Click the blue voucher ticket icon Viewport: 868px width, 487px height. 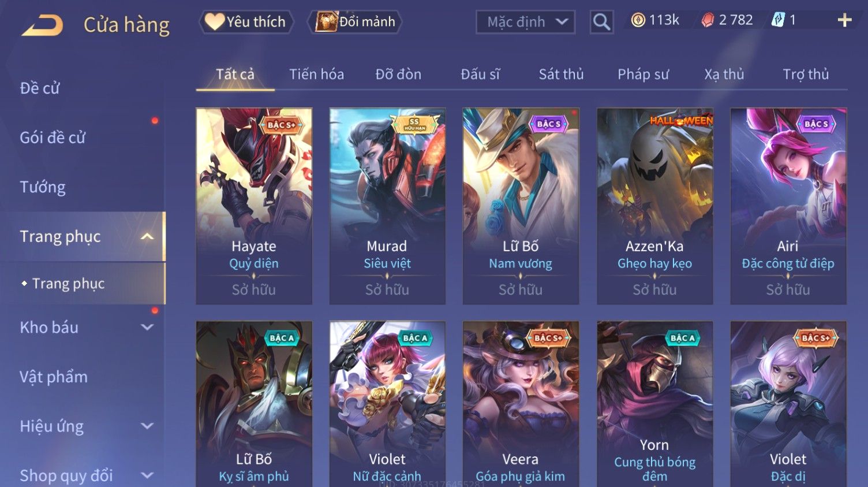pyautogui.click(x=778, y=20)
